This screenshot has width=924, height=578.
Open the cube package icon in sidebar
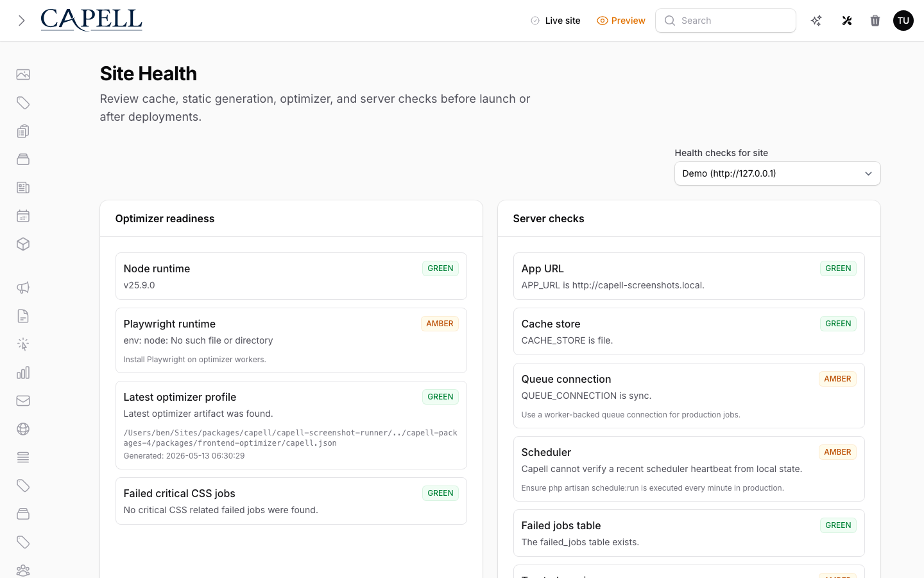(23, 244)
